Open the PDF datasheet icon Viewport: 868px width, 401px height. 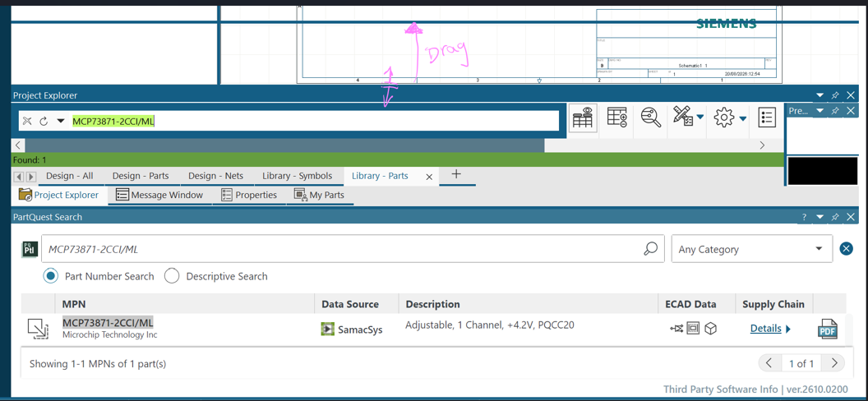click(828, 329)
